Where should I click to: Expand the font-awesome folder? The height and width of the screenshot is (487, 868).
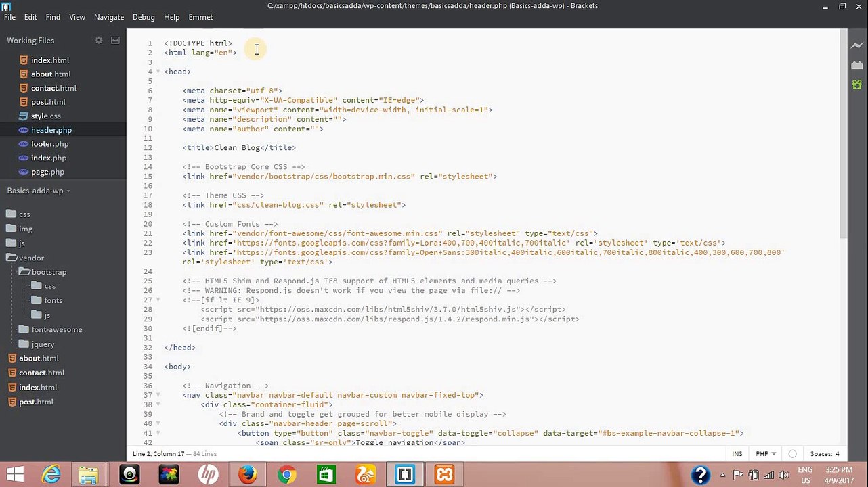tap(51, 329)
